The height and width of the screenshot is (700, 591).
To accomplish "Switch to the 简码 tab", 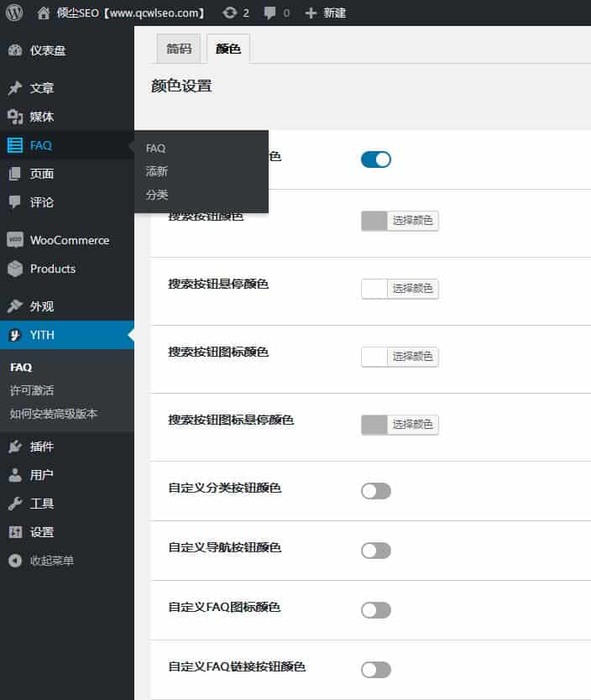I will point(179,49).
